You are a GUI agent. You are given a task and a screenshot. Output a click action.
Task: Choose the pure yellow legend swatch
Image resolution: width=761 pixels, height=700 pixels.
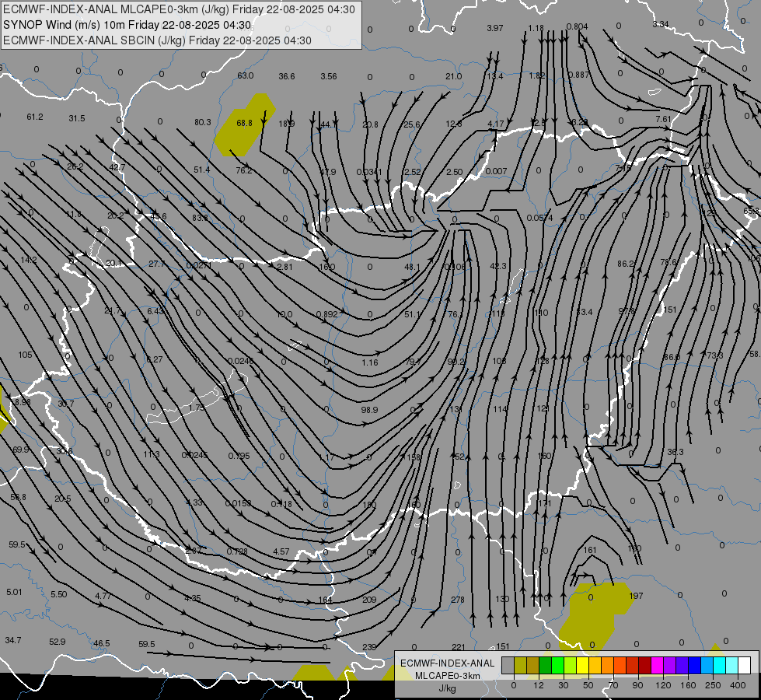point(583,665)
